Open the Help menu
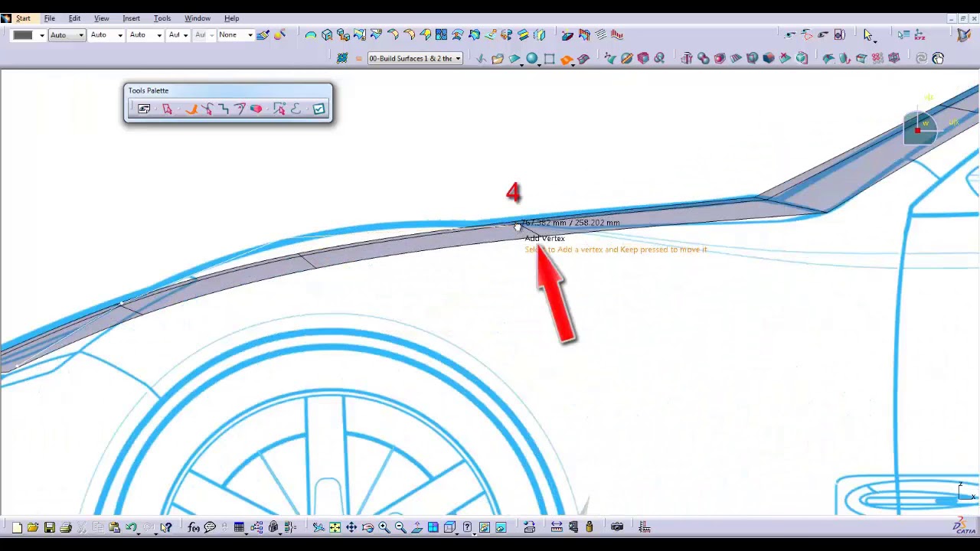 coord(231,18)
